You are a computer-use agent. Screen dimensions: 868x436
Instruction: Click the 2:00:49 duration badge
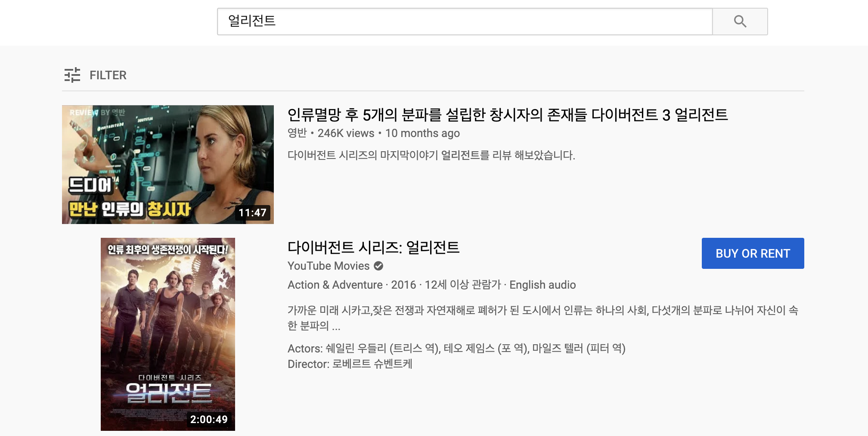coord(209,419)
